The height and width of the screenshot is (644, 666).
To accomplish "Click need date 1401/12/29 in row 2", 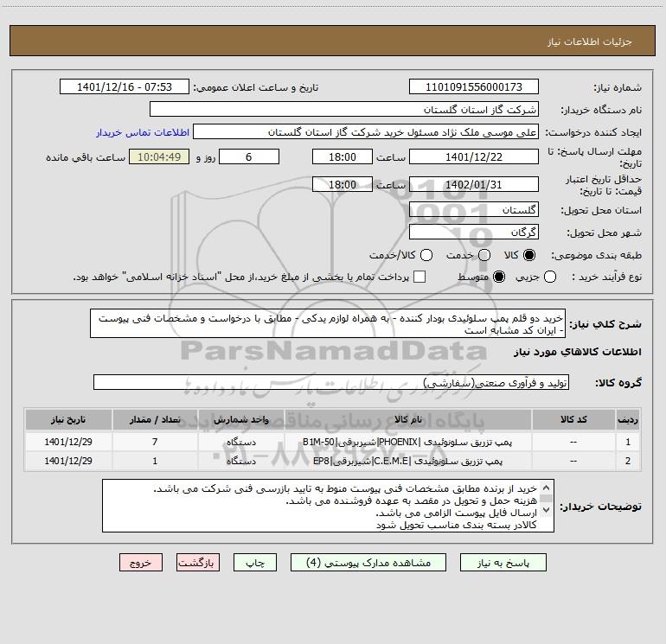I will 68,461.
